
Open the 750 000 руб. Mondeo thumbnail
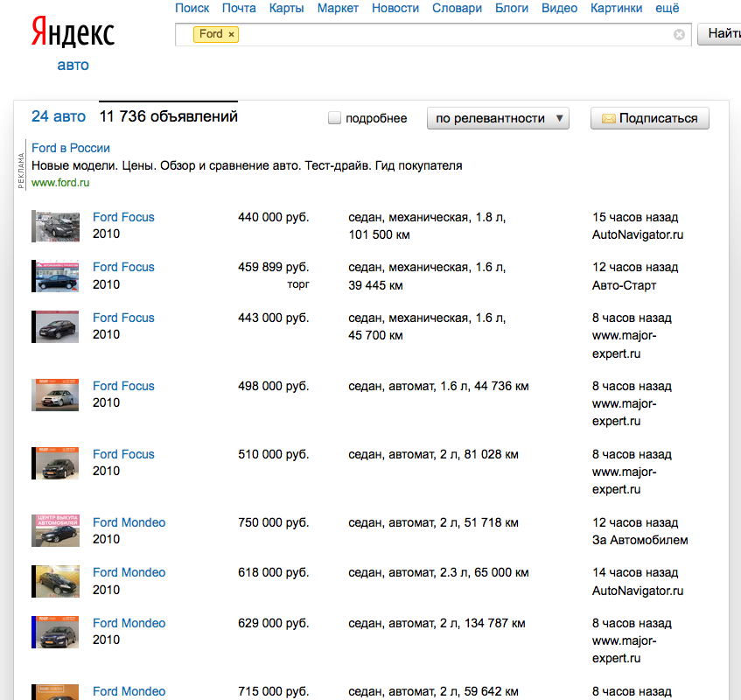click(55, 531)
